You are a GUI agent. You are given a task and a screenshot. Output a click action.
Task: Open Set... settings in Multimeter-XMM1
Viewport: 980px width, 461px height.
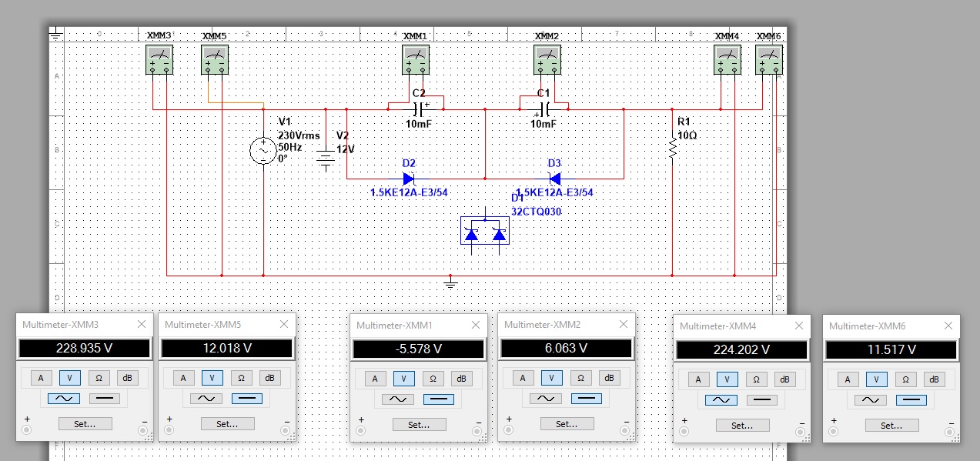coord(419,424)
